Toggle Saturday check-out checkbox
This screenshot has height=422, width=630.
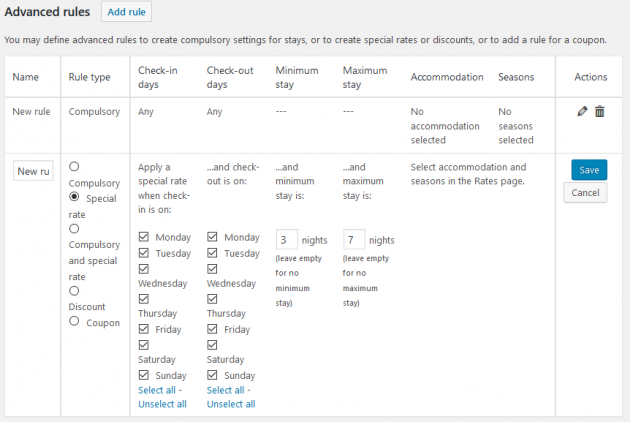click(x=213, y=345)
